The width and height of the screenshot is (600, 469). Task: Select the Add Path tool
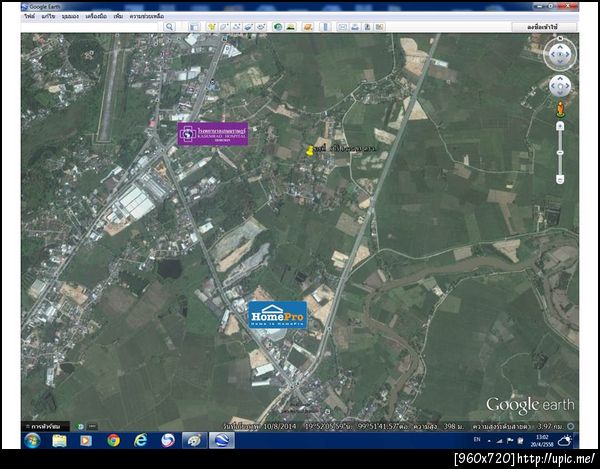(x=236, y=27)
